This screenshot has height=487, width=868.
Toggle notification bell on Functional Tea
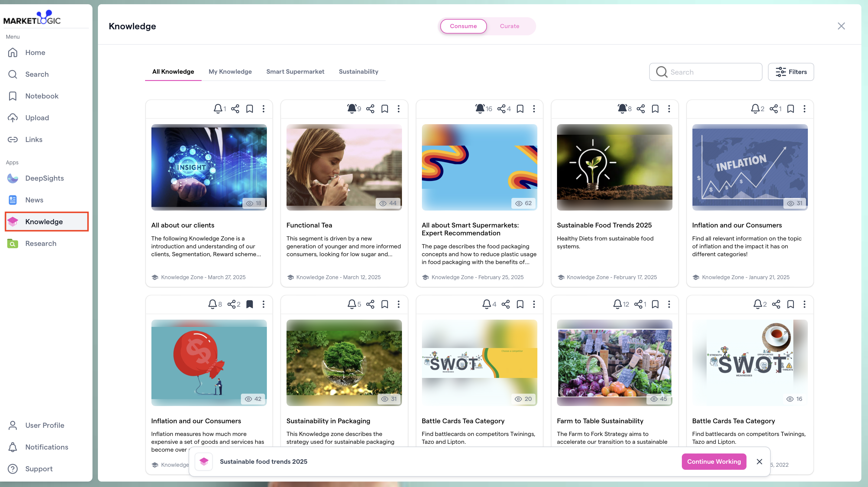(x=351, y=108)
